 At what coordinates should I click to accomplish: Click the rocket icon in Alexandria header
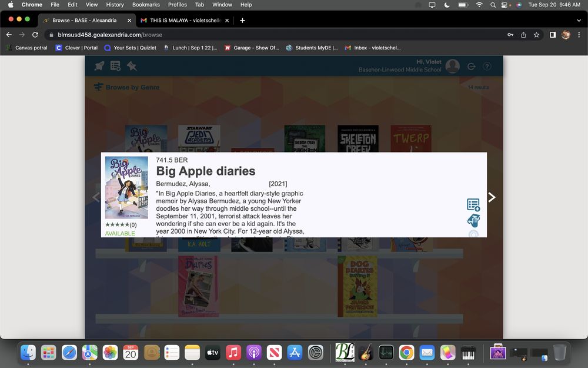[99, 66]
